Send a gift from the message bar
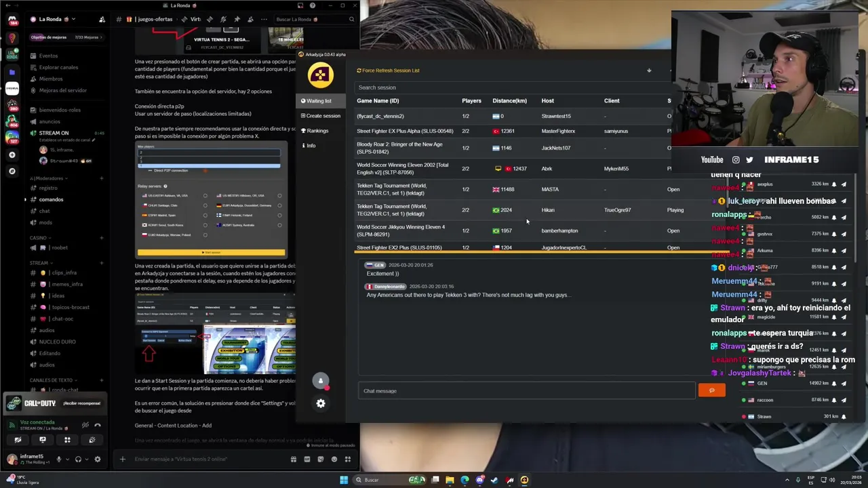The height and width of the screenshot is (488, 868). coord(294,459)
